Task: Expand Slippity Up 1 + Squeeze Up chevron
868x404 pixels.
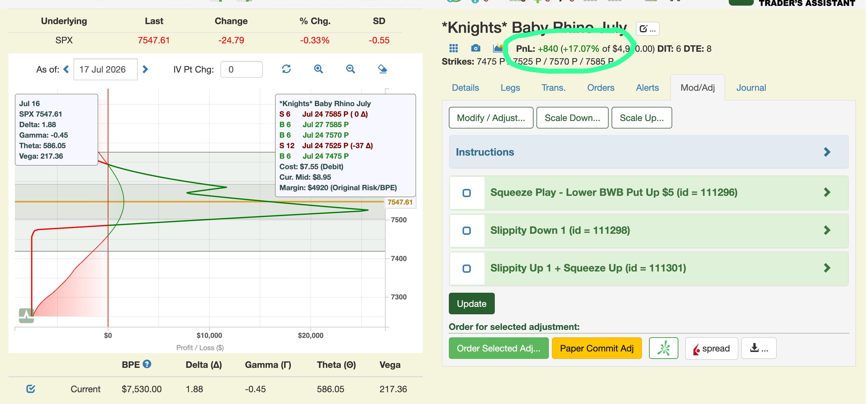Action: point(827,268)
